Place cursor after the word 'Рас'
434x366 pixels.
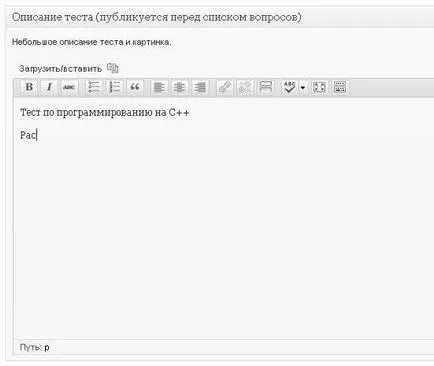pyautogui.click(x=36, y=135)
